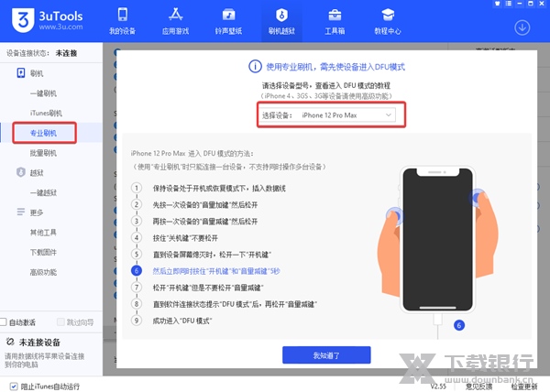Click the title bar menu list icon
Screen dimensions: 550x392
tap(508, 4)
